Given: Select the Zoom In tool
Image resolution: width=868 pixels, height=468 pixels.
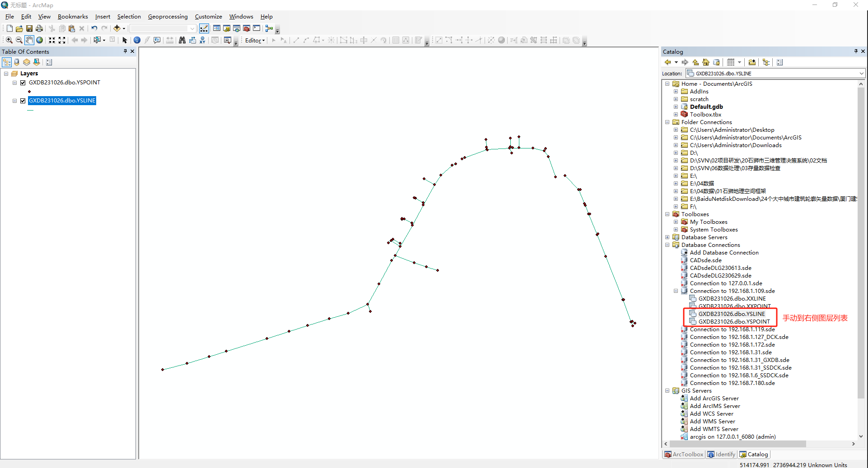Looking at the screenshot, I should pos(9,40).
